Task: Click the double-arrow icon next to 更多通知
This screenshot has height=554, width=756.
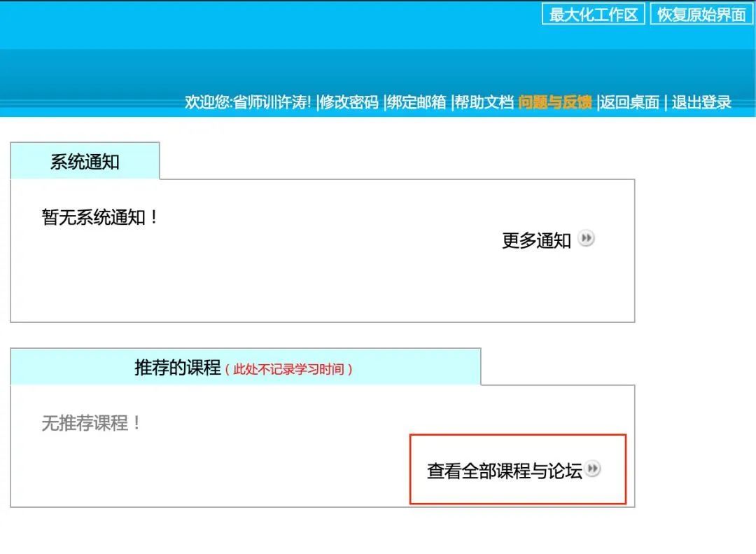Action: [x=587, y=239]
